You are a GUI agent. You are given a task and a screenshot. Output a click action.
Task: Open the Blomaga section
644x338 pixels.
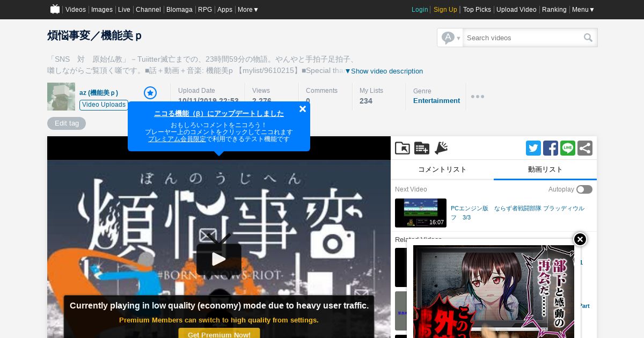tap(179, 10)
